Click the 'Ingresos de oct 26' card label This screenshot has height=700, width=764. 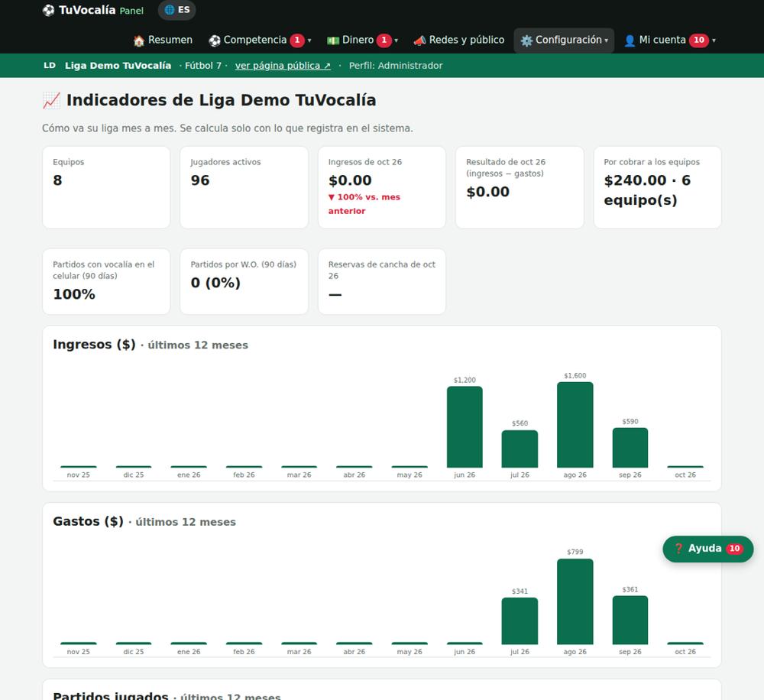(x=365, y=162)
